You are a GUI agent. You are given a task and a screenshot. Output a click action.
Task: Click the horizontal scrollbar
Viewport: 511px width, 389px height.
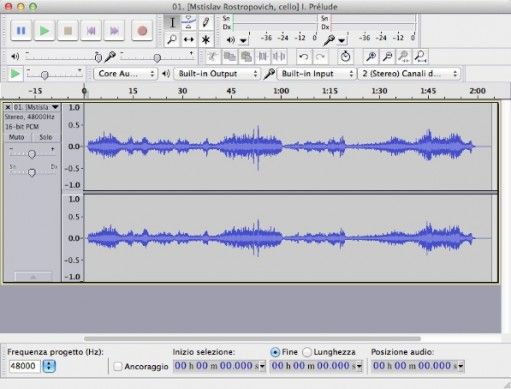pos(252,339)
